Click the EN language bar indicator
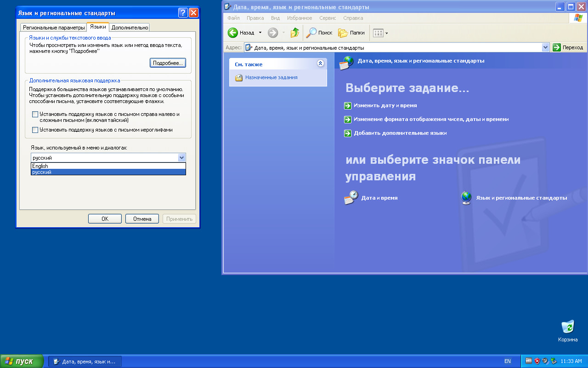Viewport: 588px width, 368px height. click(508, 361)
